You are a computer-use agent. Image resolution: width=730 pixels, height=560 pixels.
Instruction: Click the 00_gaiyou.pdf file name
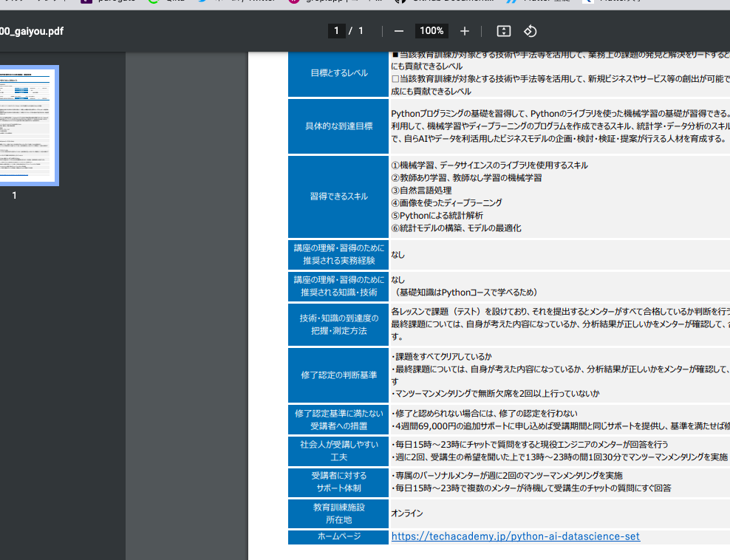click(x=32, y=31)
